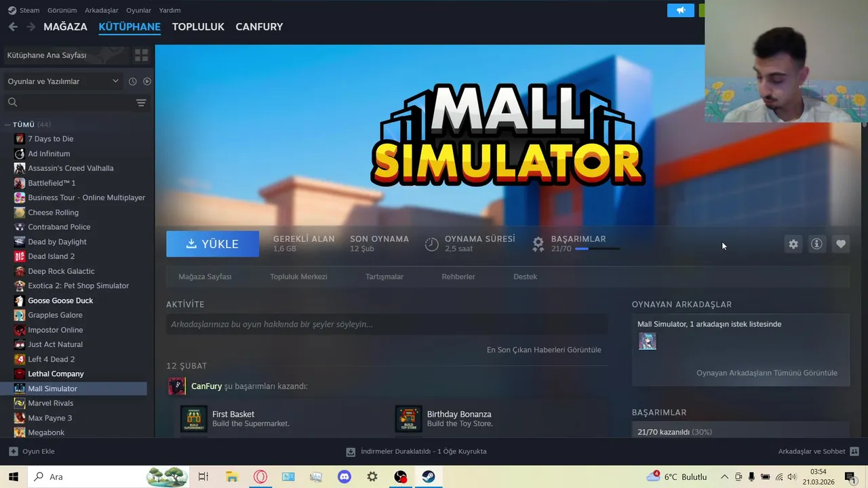Add Mall Simulator to favorites heart

point(841,244)
